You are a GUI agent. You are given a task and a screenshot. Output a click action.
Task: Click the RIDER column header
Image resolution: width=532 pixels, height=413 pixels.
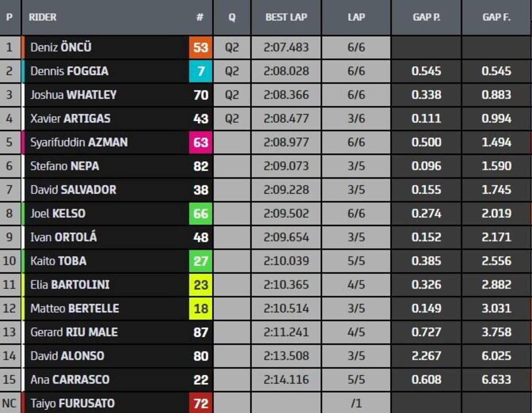(x=43, y=17)
